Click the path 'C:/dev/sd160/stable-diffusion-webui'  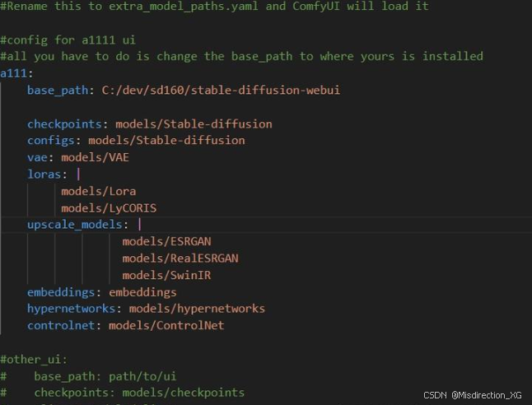click(x=221, y=91)
